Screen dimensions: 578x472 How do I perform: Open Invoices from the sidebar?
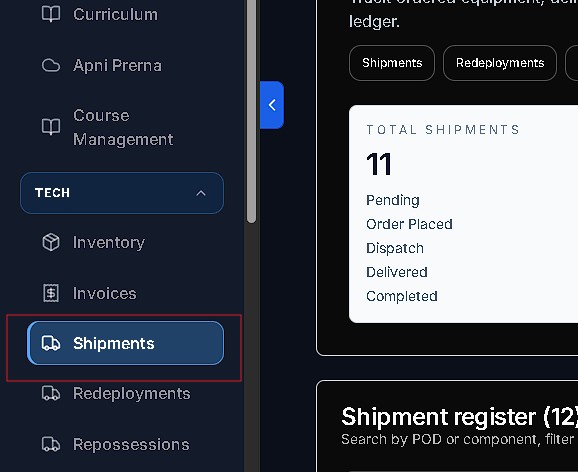pos(105,294)
